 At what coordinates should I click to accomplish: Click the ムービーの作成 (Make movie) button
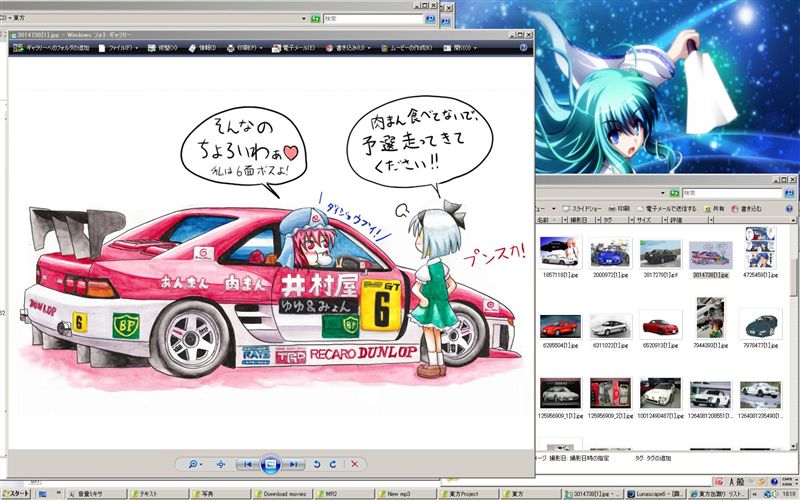coord(407,47)
